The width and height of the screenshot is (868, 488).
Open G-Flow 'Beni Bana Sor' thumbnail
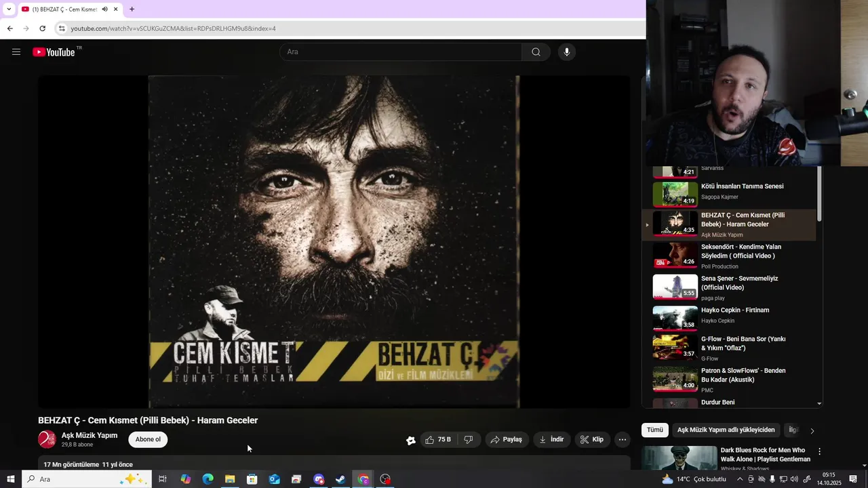[x=675, y=347]
